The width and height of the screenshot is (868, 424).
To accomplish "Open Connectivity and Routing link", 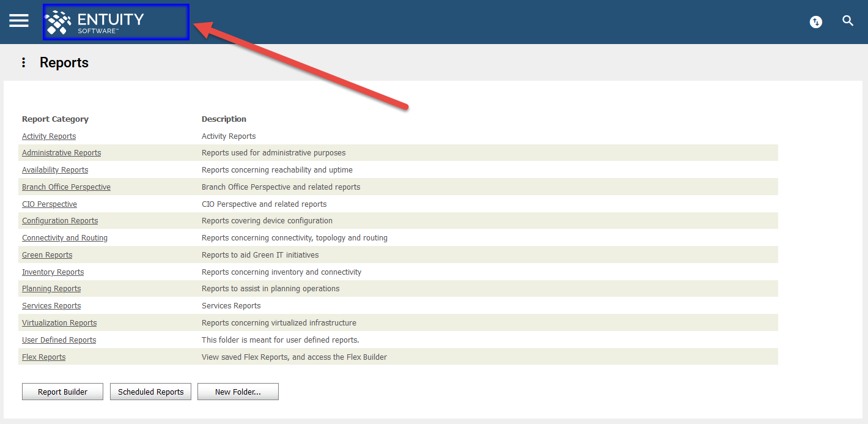I will pyautogui.click(x=65, y=238).
